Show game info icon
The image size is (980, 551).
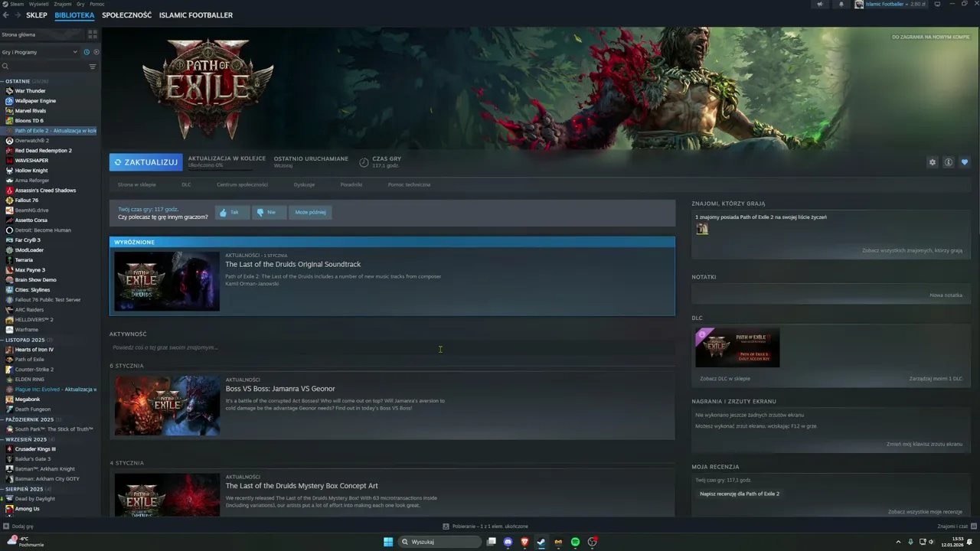pos(948,162)
